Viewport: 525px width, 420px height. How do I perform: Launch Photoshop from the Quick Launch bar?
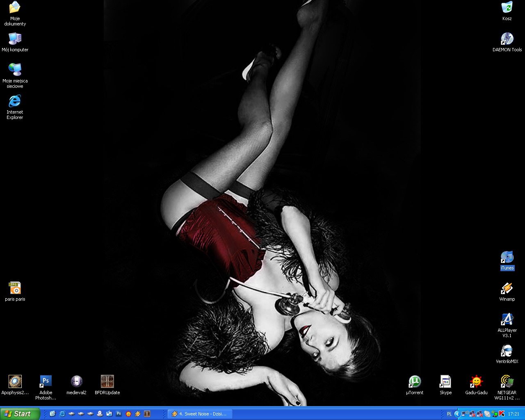(x=119, y=414)
